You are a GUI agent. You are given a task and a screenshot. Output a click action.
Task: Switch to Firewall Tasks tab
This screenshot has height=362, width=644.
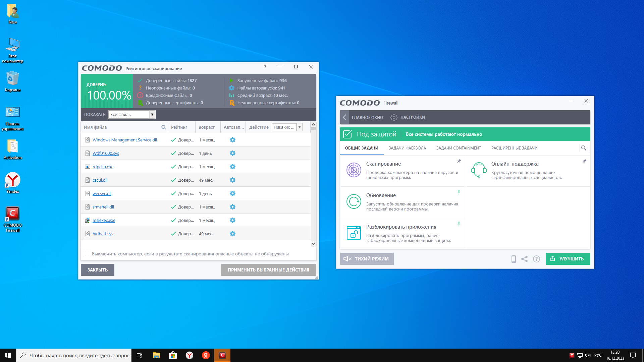coord(407,148)
